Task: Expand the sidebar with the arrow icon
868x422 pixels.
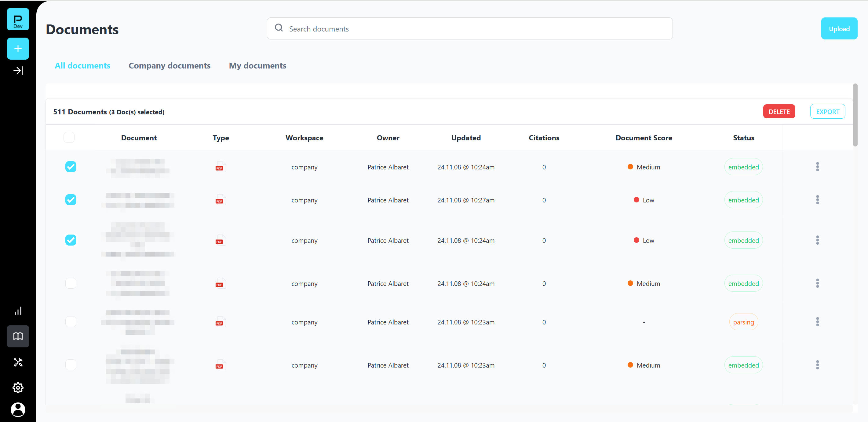Action: click(18, 71)
